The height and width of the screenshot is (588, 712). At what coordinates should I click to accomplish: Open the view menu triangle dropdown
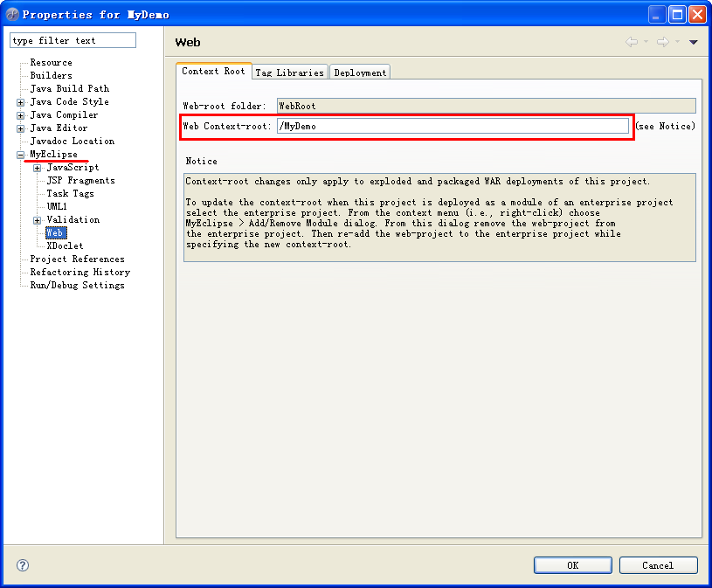(x=693, y=42)
